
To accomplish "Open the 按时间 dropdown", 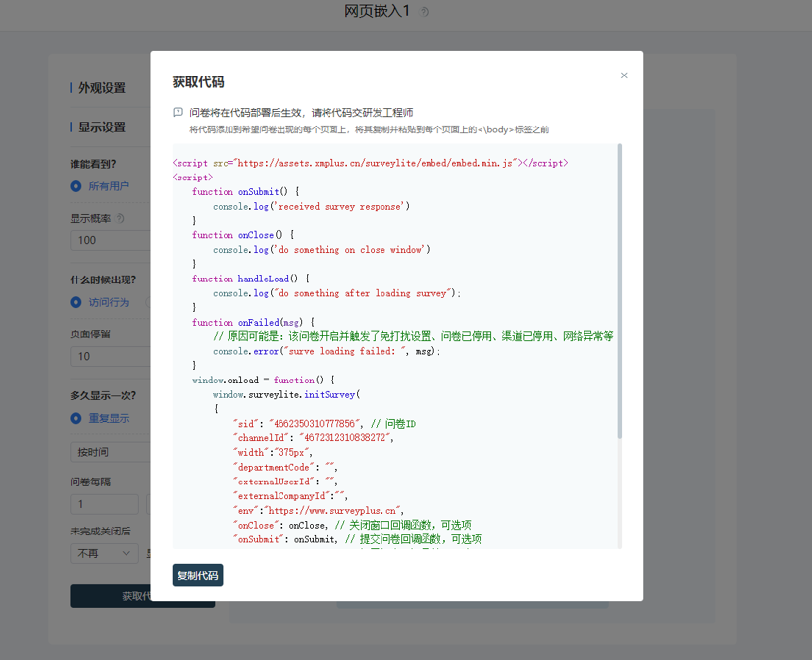I will click(110, 452).
